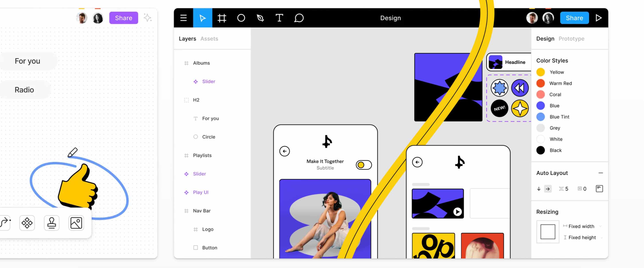Viewport: 644px width, 268px height.
Task: Open the hamburger main menu
Action: [183, 18]
